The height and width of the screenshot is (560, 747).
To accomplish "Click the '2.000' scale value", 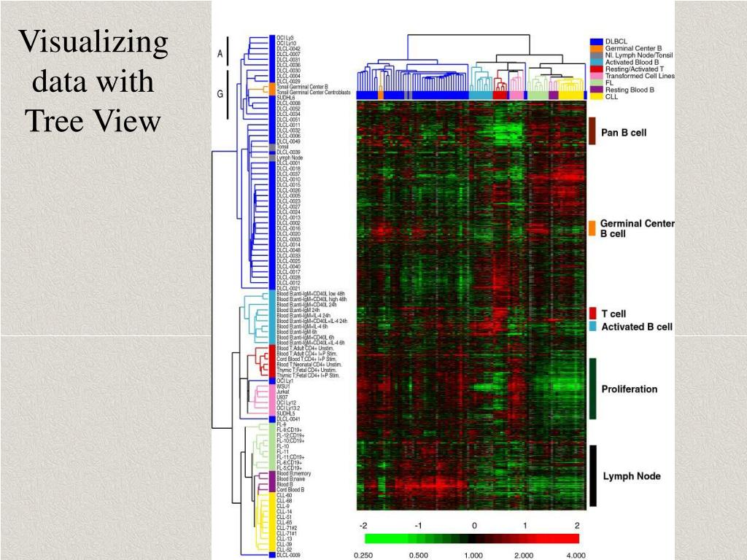I will (x=524, y=555).
